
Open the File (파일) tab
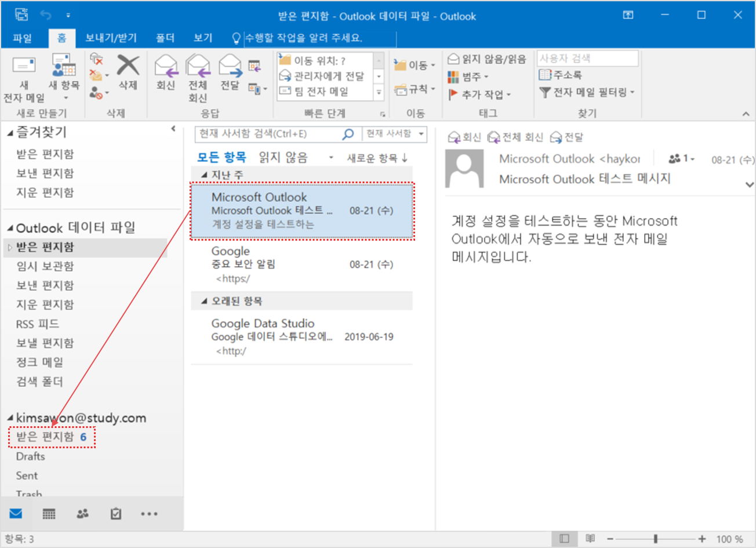pyautogui.click(x=23, y=38)
